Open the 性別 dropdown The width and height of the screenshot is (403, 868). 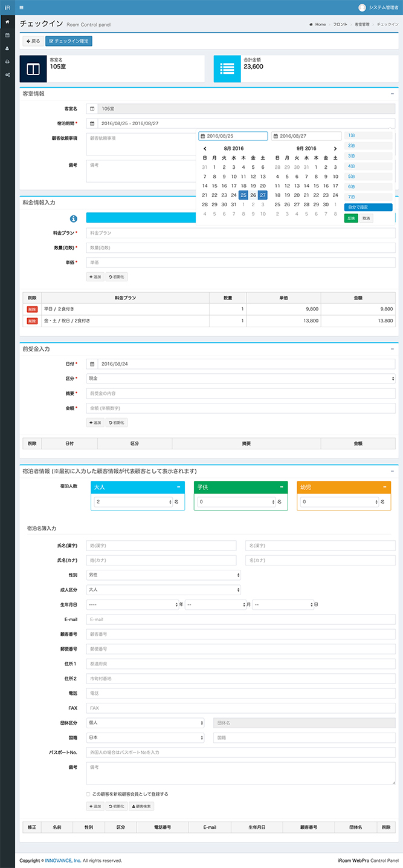[x=164, y=575]
